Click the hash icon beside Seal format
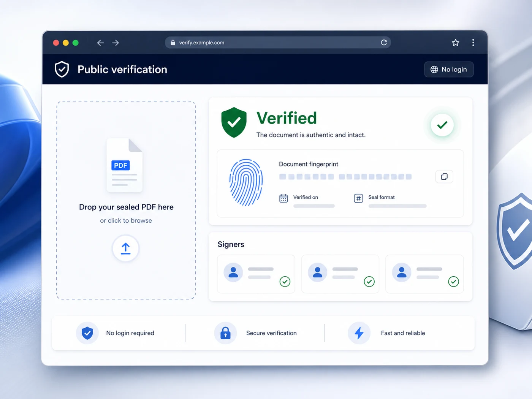The width and height of the screenshot is (532, 399). tap(358, 198)
